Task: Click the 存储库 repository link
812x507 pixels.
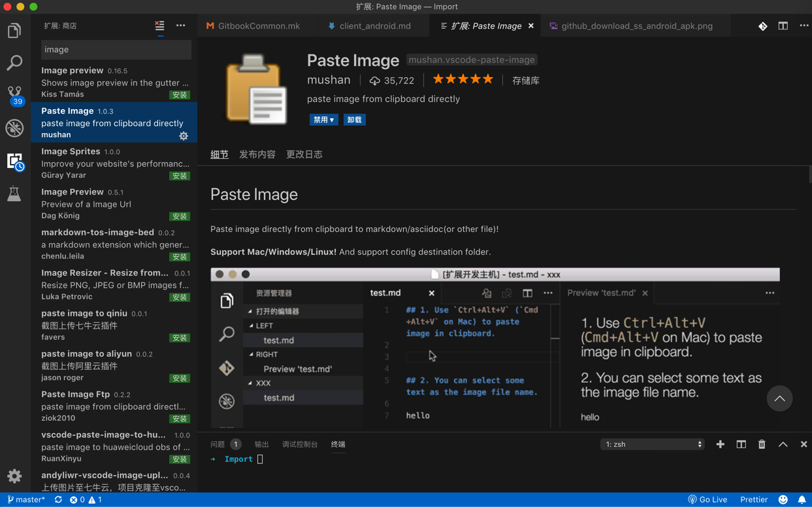Action: pos(525,80)
